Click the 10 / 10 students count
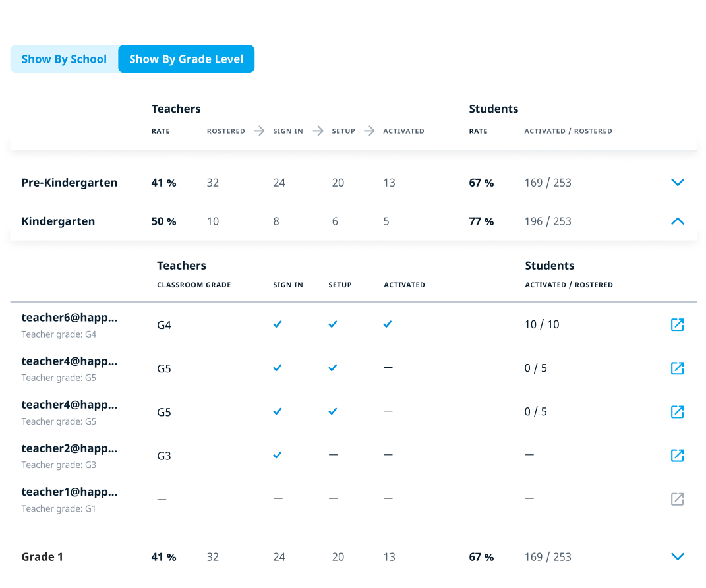The width and height of the screenshot is (706, 588). 541,324
